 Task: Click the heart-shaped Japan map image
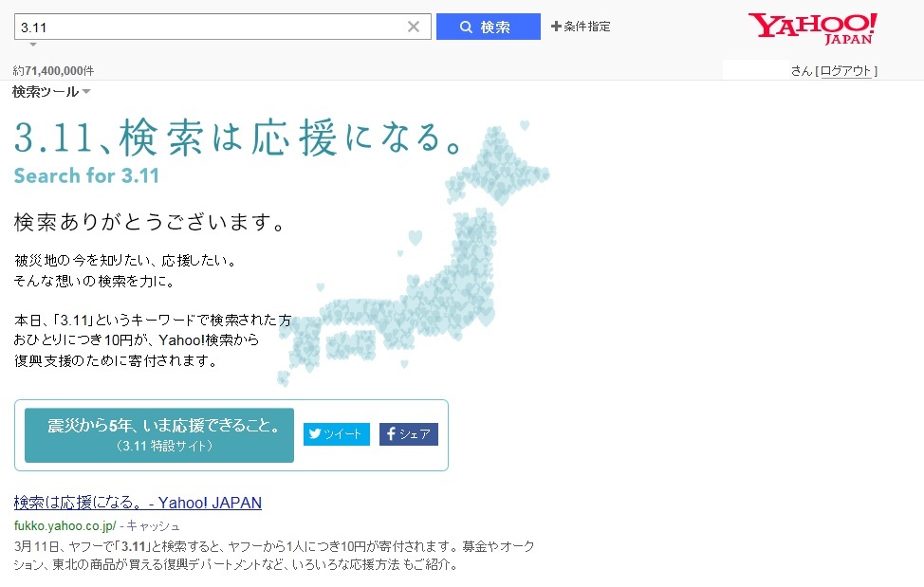413,253
